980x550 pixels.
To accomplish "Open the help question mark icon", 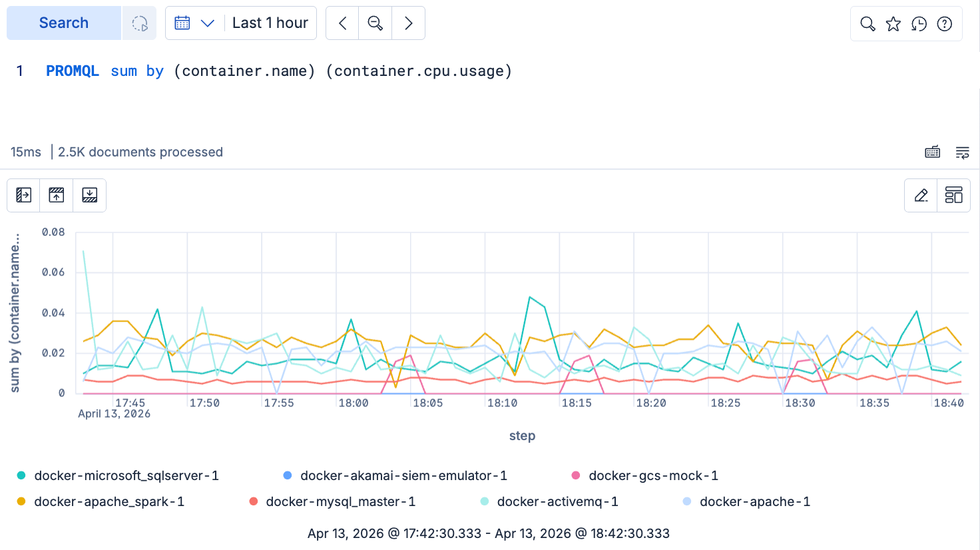I will (945, 24).
